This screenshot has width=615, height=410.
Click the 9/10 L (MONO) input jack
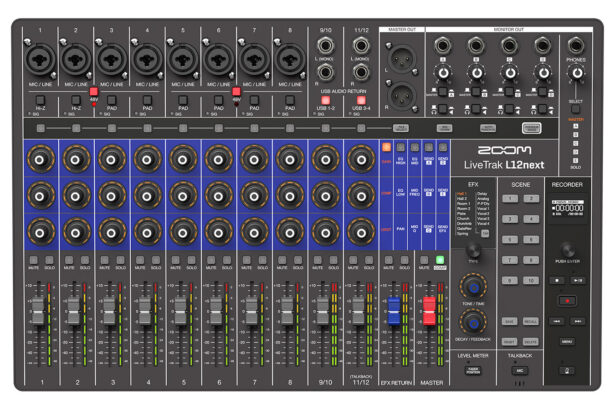tap(326, 46)
